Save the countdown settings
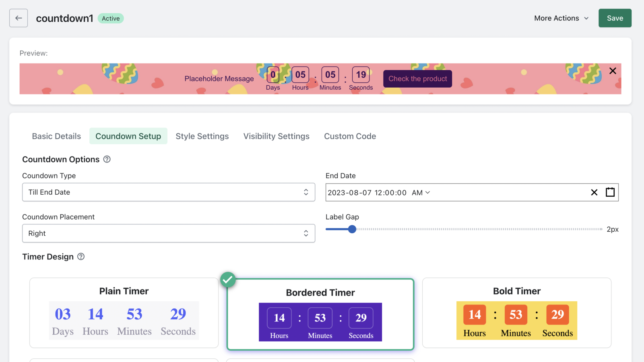This screenshot has height=362, width=644. tap(615, 18)
